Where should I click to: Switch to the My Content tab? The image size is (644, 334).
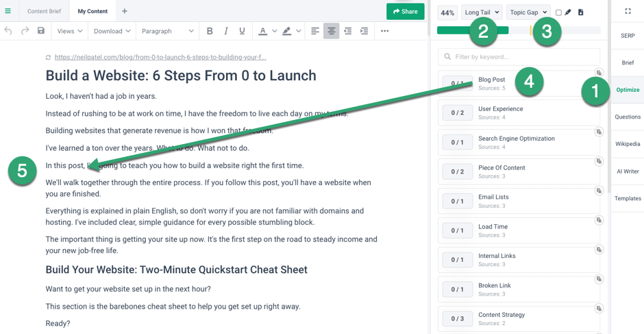pyautogui.click(x=92, y=11)
